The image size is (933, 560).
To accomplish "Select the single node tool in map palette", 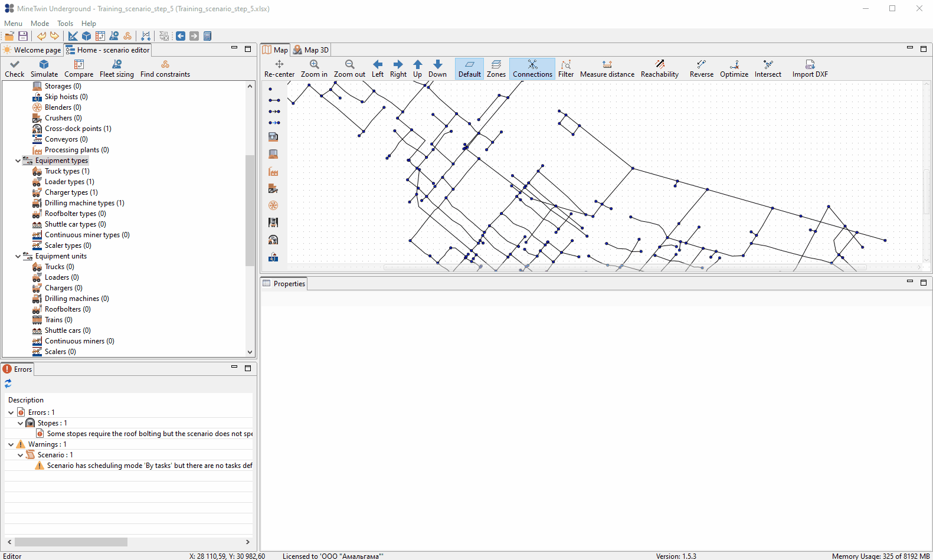I will point(270,89).
